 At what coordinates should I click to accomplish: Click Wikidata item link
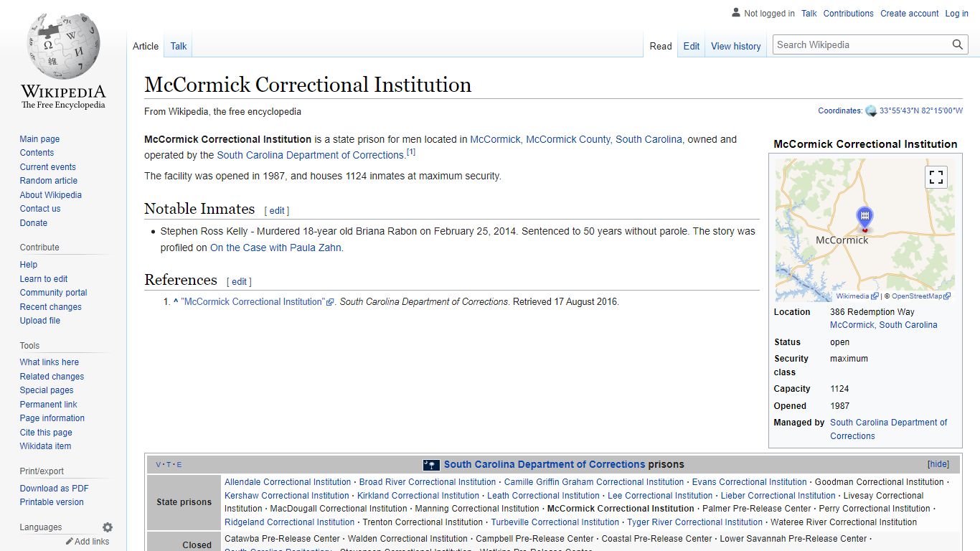[x=45, y=446]
